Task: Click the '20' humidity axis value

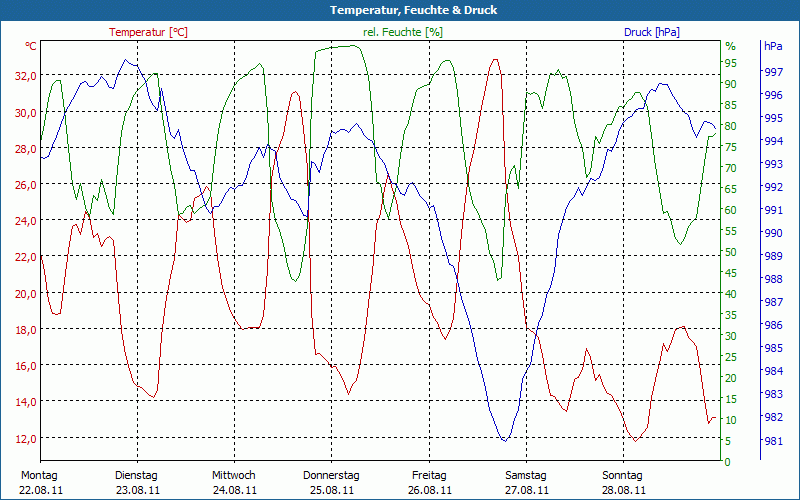Action: tap(731, 378)
